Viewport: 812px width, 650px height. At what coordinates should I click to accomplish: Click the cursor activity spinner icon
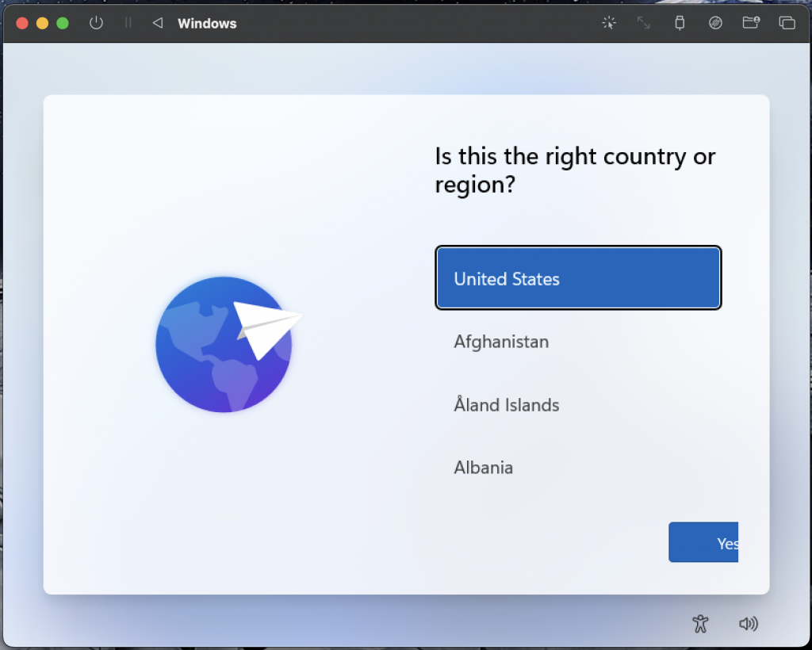pos(608,23)
